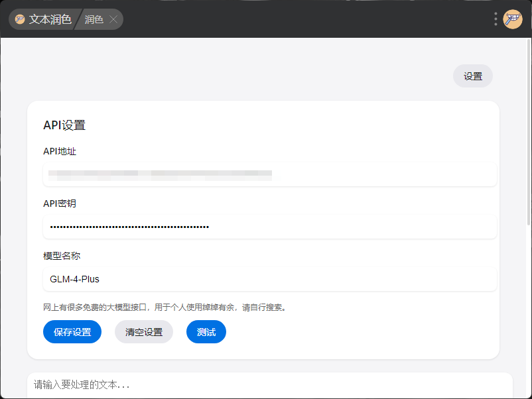This screenshot has height=399, width=532.
Task: Click the 清空设置 button
Action: point(144,332)
